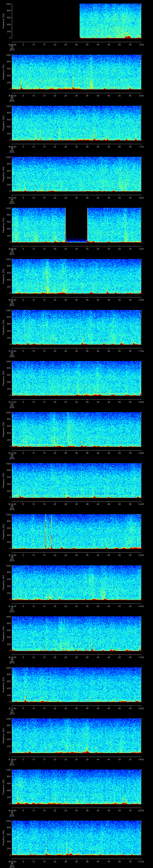
Task: Click the 8:05:00 start time label
Action: pyautogui.click(x=12, y=96)
